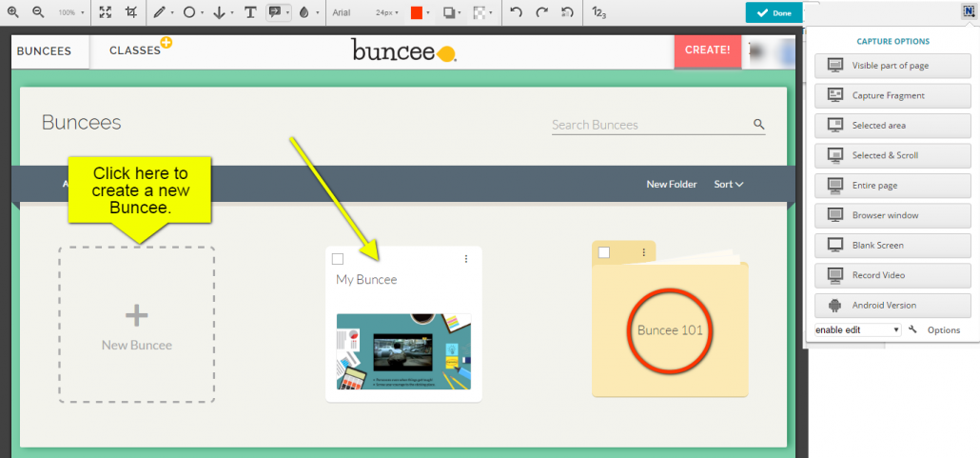Open Buncee 101 folder three-dot menu
Screen dimensions: 980x458
click(x=644, y=252)
